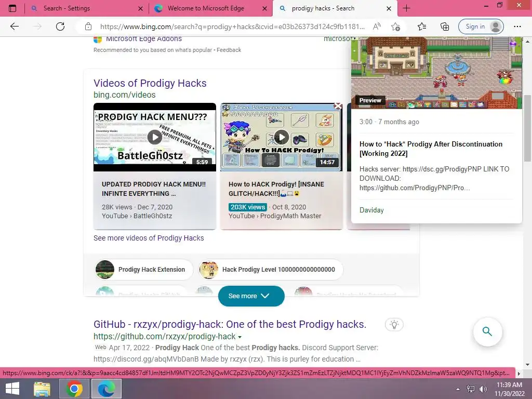Viewport: 532px width, 399px height.
Task: Expand suggestions with See more button
Action: pos(251,296)
